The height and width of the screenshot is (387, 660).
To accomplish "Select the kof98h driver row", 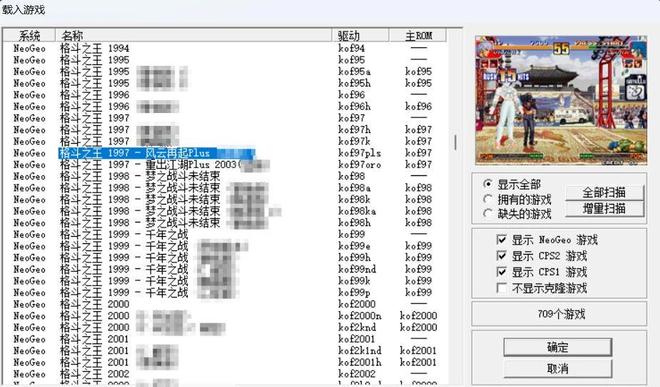I will [x=225, y=223].
